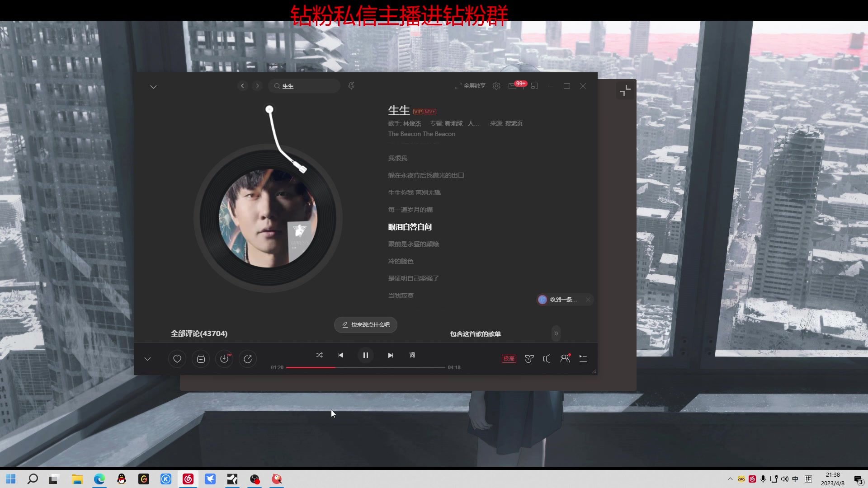
Task: Start a listen-together session
Action: pyautogui.click(x=565, y=358)
